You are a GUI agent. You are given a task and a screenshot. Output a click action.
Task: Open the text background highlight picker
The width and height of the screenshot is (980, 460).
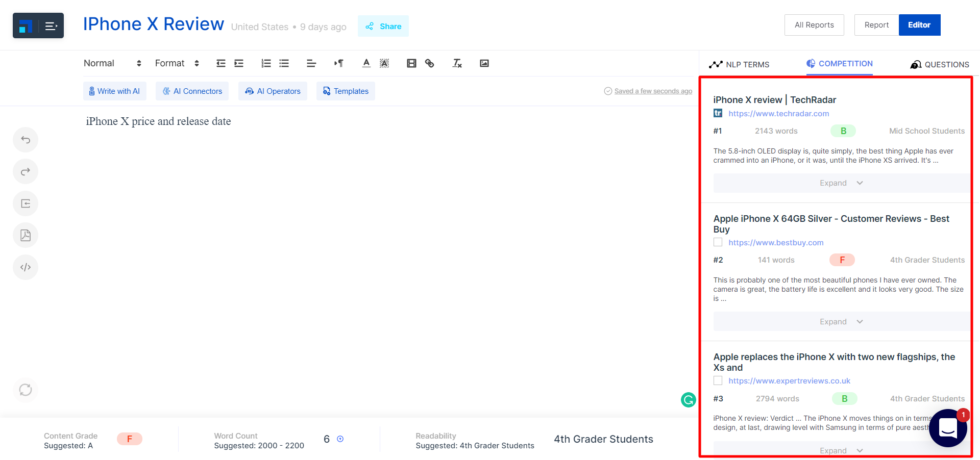click(384, 63)
